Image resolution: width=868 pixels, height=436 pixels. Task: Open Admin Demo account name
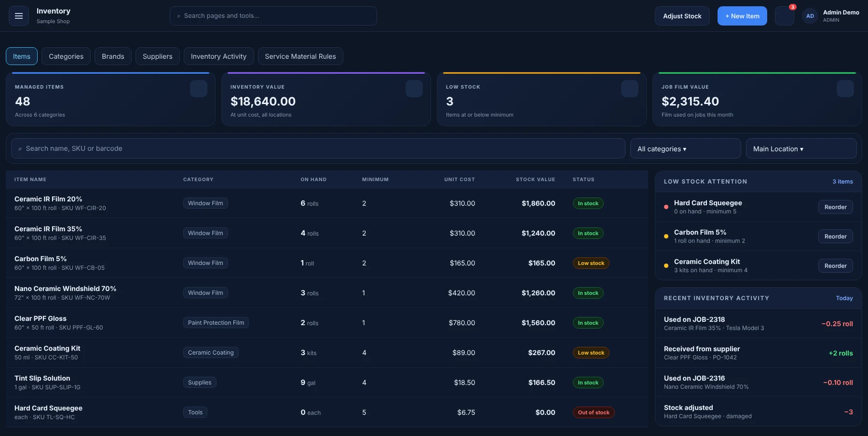pyautogui.click(x=841, y=13)
